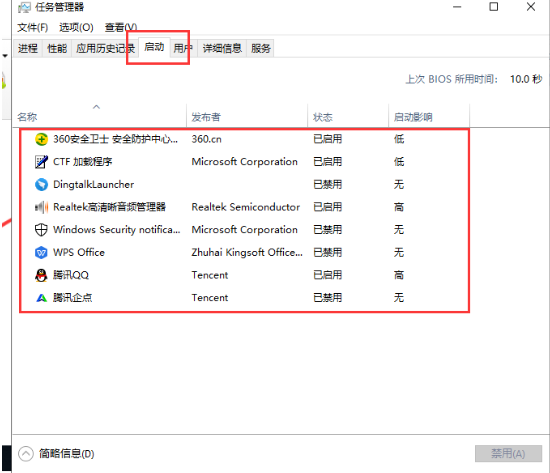The width and height of the screenshot is (550, 473).
Task: Select the 360安全卫士 shield icon
Action: 41,139
